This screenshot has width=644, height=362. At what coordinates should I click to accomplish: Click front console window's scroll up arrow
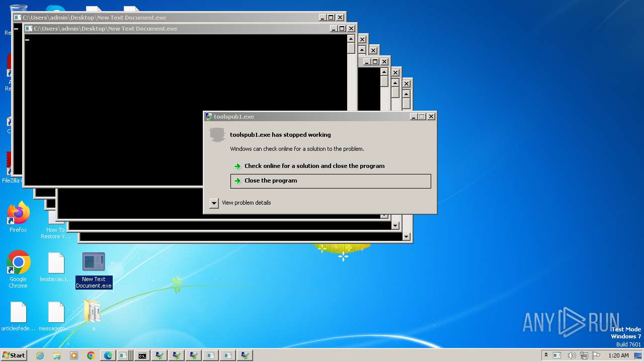pos(351,39)
